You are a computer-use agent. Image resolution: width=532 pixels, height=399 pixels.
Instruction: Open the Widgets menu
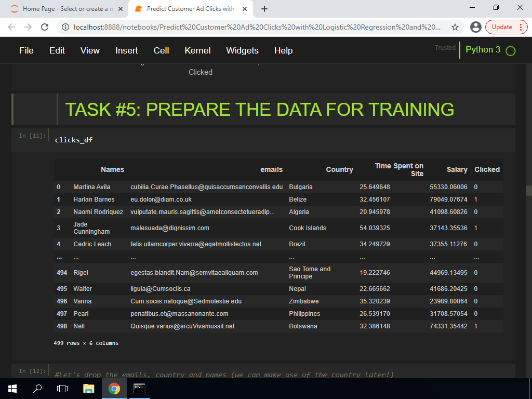click(242, 50)
